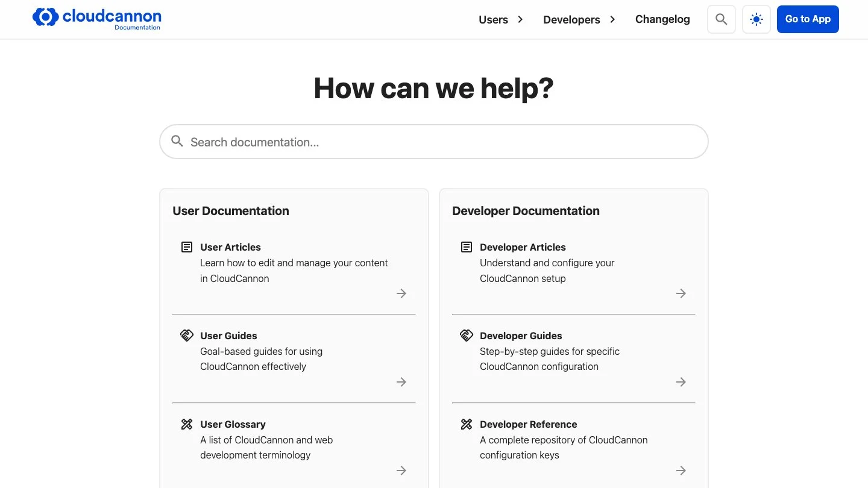Click arrow on User Guides card

coord(401,382)
